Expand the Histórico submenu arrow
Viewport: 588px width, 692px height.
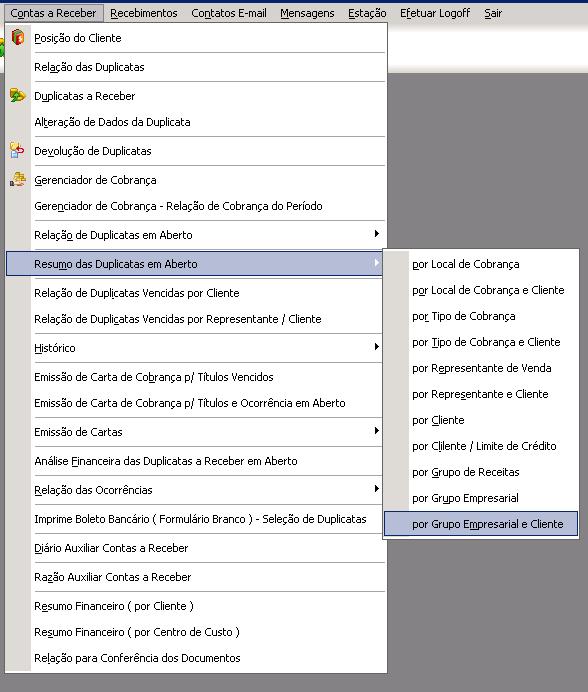point(377,347)
